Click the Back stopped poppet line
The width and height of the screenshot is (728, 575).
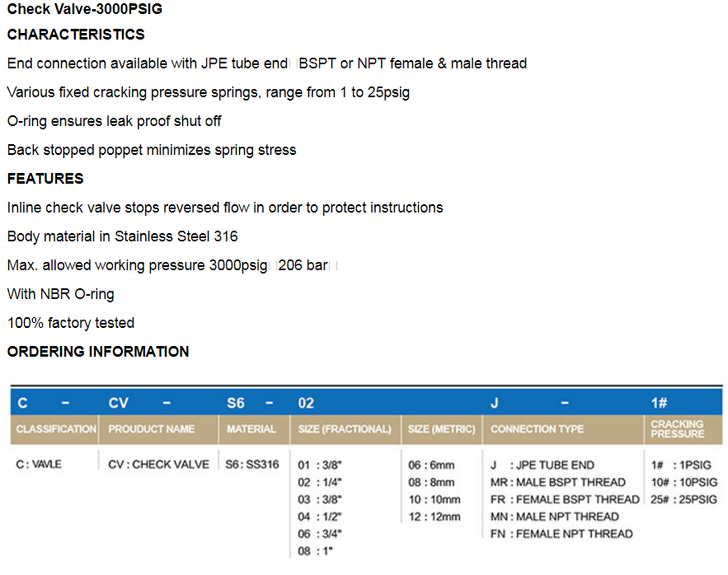(152, 150)
